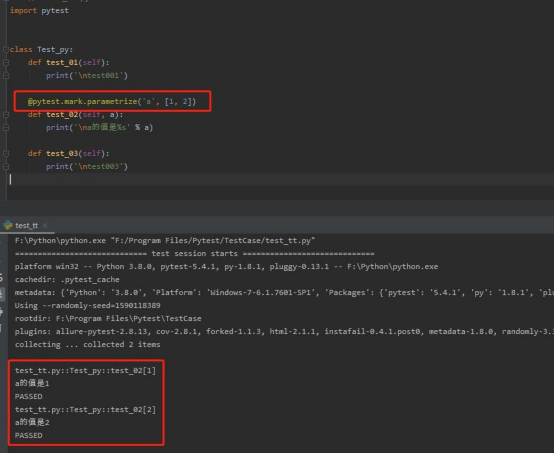Click 'test_tt.py::Test_py::test_02[2]' result line
The width and height of the screenshot is (554, 454).
(85, 409)
